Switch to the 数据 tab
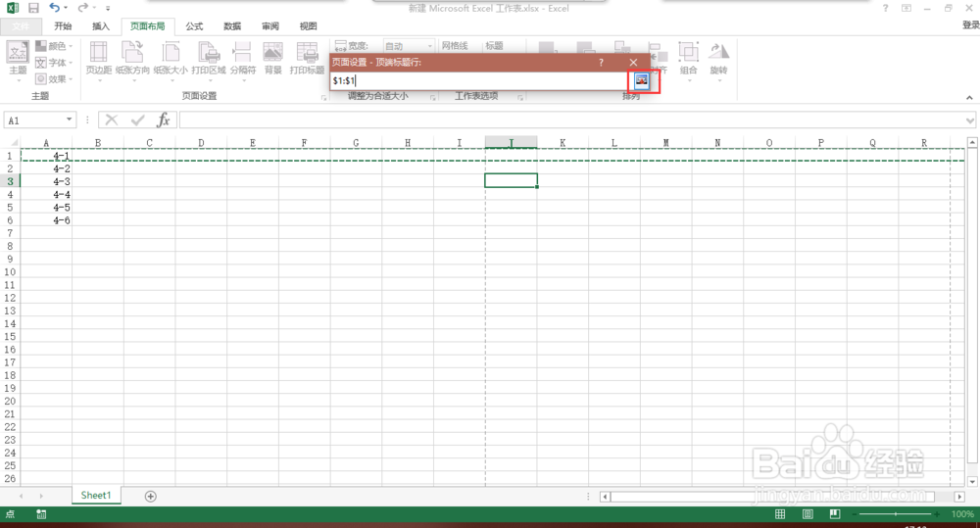 click(232, 26)
